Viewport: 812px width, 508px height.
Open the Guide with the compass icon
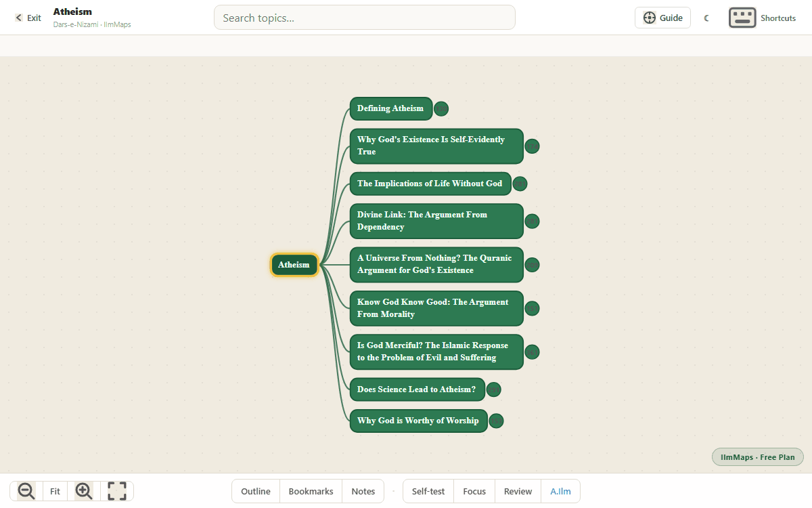point(650,18)
